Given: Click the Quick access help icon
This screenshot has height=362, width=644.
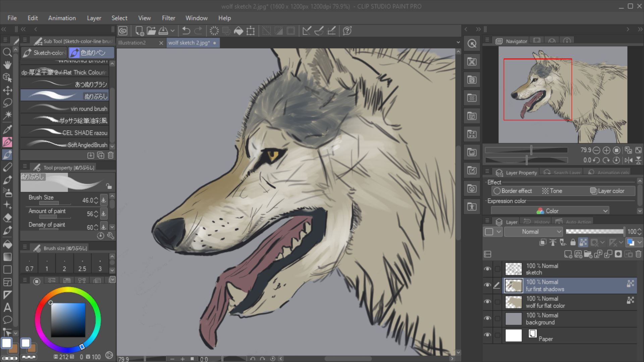Looking at the screenshot, I should tap(347, 31).
